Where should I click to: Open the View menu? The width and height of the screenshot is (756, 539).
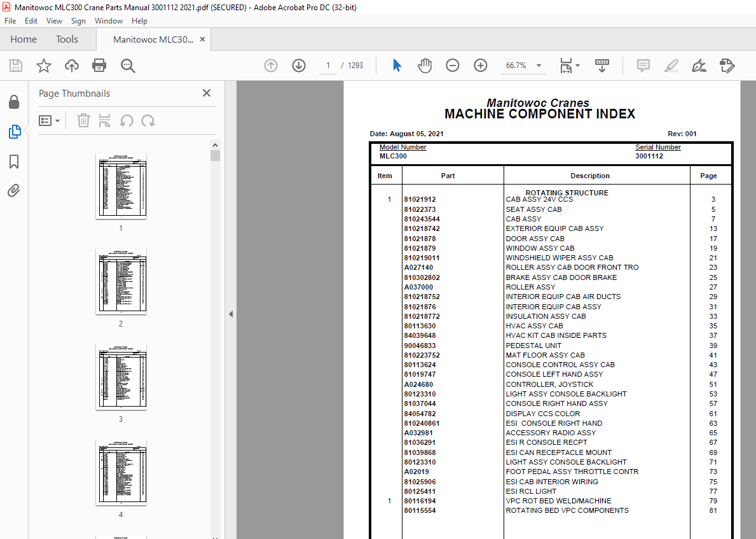tap(54, 21)
